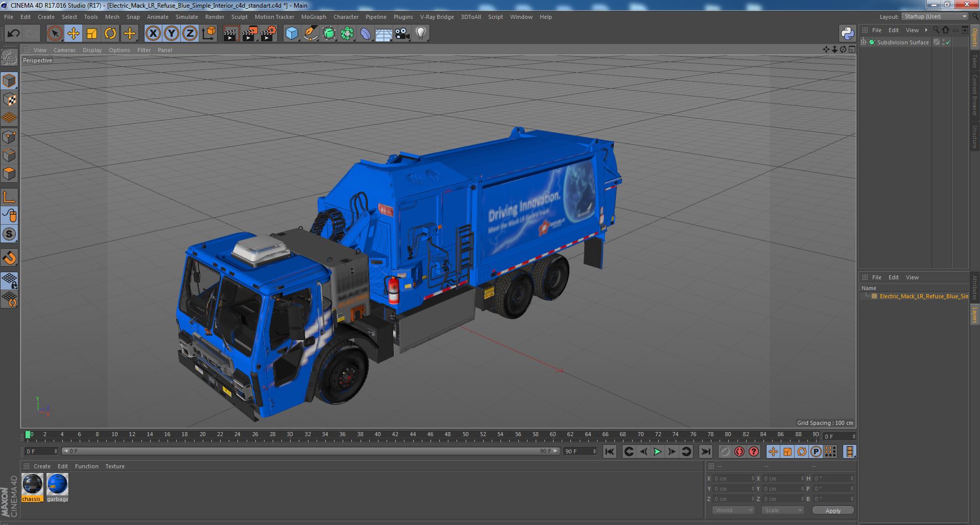
Task: Switch to the Content Browser side tab
Action: (974, 95)
